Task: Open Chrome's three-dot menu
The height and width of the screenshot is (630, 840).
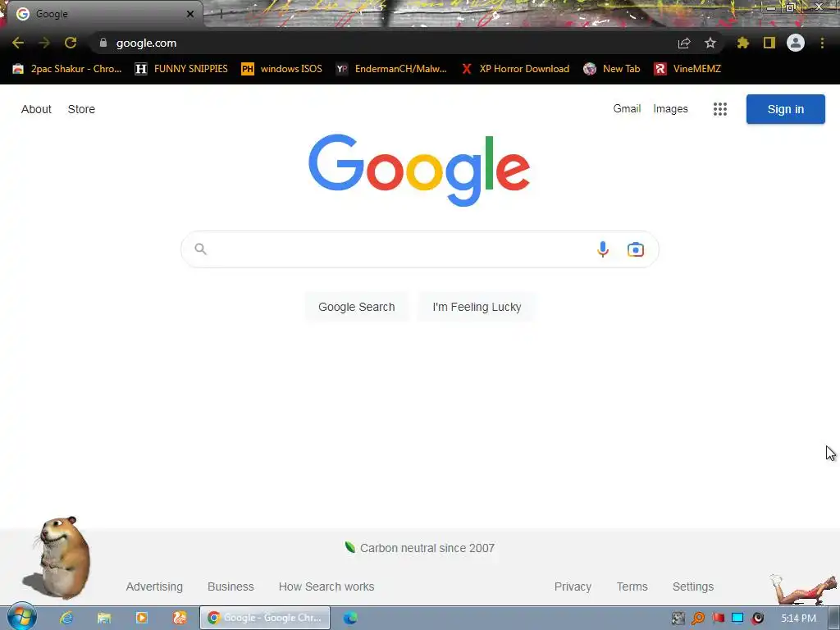Action: tap(822, 43)
